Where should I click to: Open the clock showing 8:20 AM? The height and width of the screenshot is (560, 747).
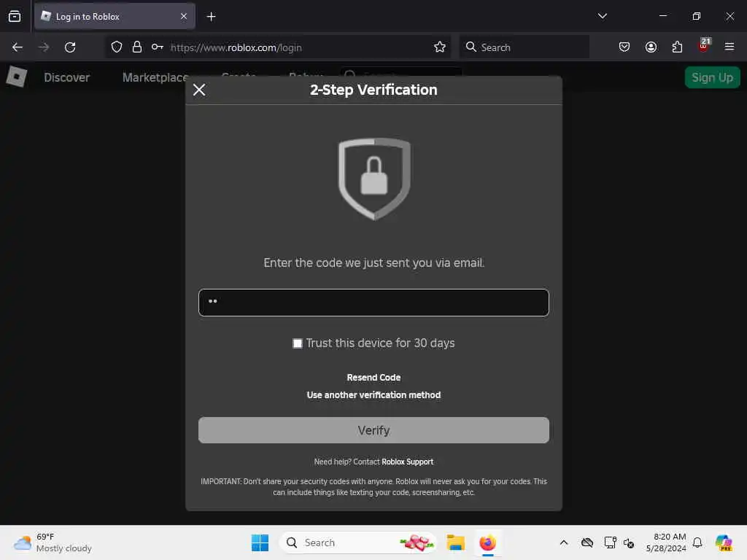(666, 542)
